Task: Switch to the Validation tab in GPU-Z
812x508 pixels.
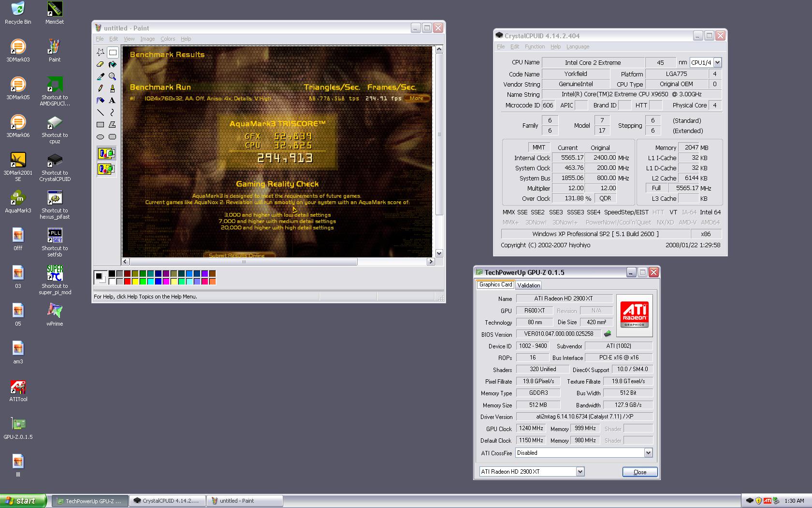Action: tap(528, 285)
